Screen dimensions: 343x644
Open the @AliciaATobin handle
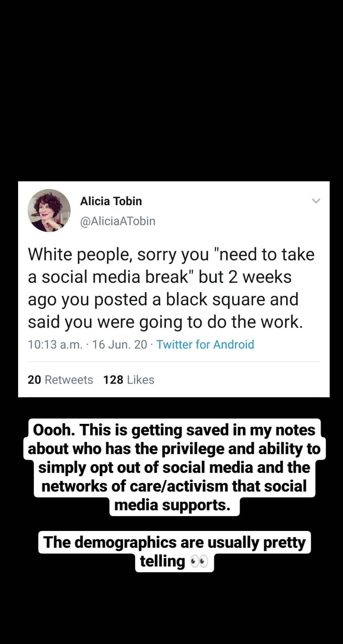click(118, 221)
